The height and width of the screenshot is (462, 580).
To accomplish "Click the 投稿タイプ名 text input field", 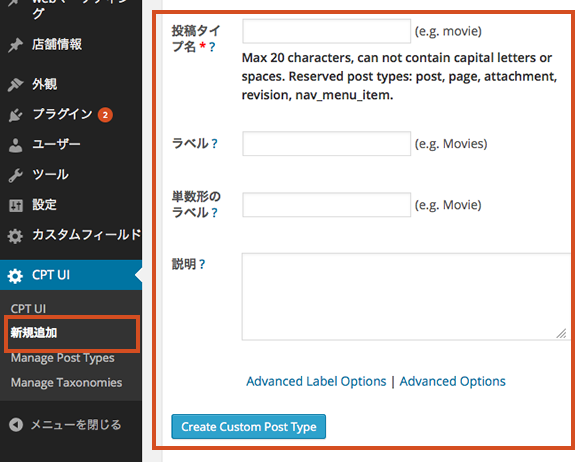I will tap(327, 31).
